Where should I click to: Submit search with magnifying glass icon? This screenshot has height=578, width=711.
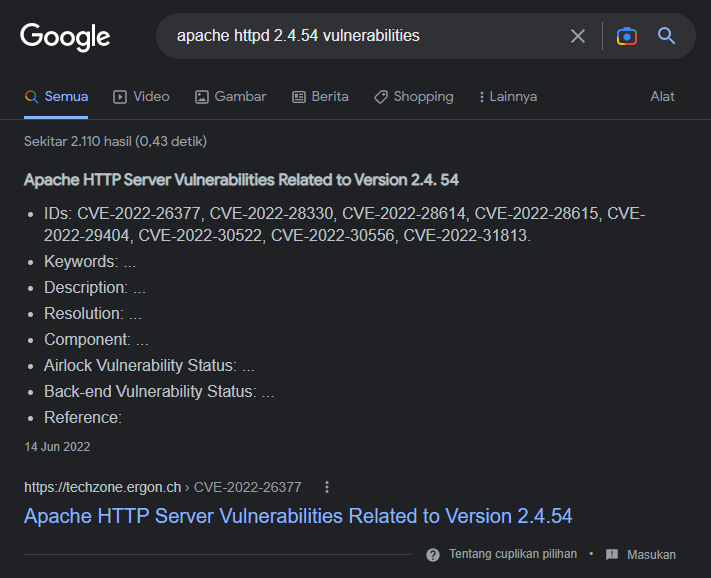pos(666,35)
